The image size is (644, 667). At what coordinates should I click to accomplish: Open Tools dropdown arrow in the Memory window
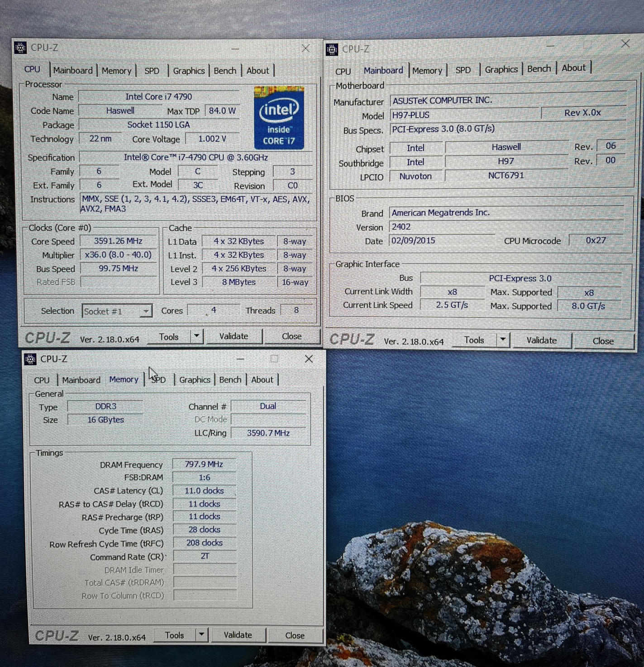pos(201,635)
